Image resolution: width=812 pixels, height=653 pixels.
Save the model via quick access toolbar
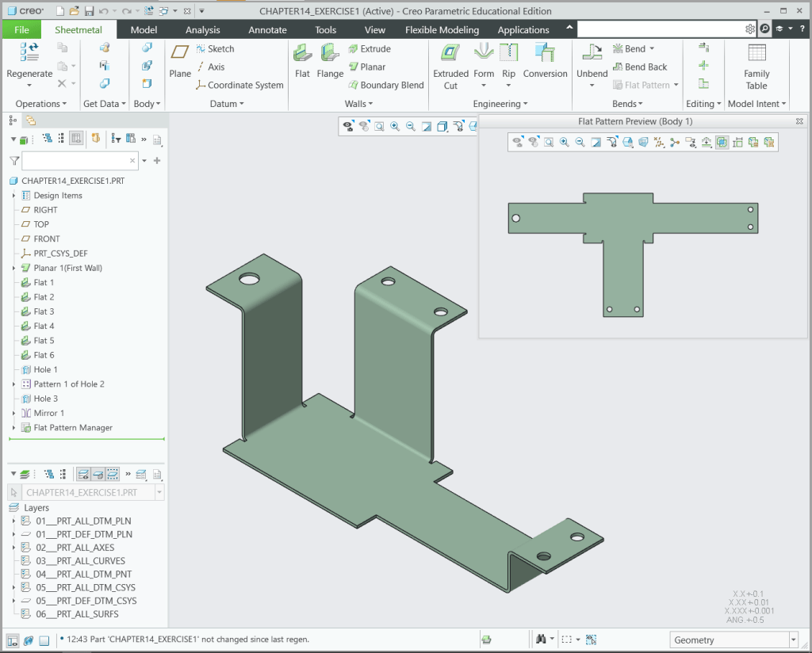(89, 11)
